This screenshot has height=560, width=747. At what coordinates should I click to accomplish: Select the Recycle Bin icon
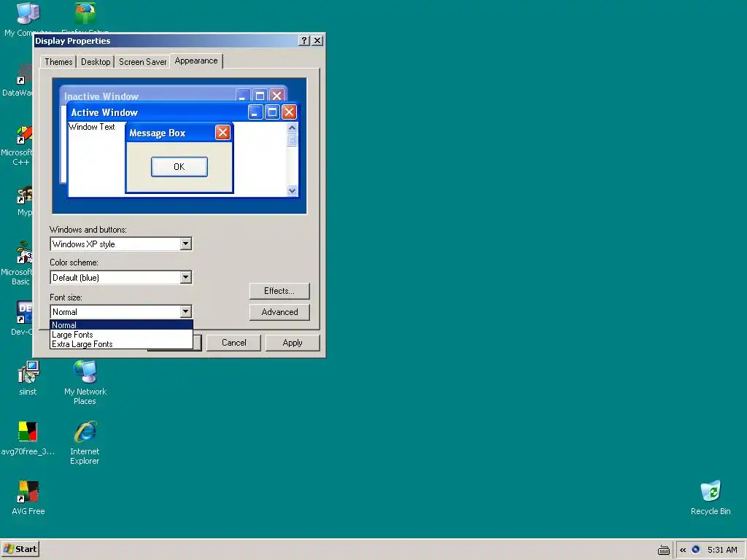pyautogui.click(x=711, y=491)
